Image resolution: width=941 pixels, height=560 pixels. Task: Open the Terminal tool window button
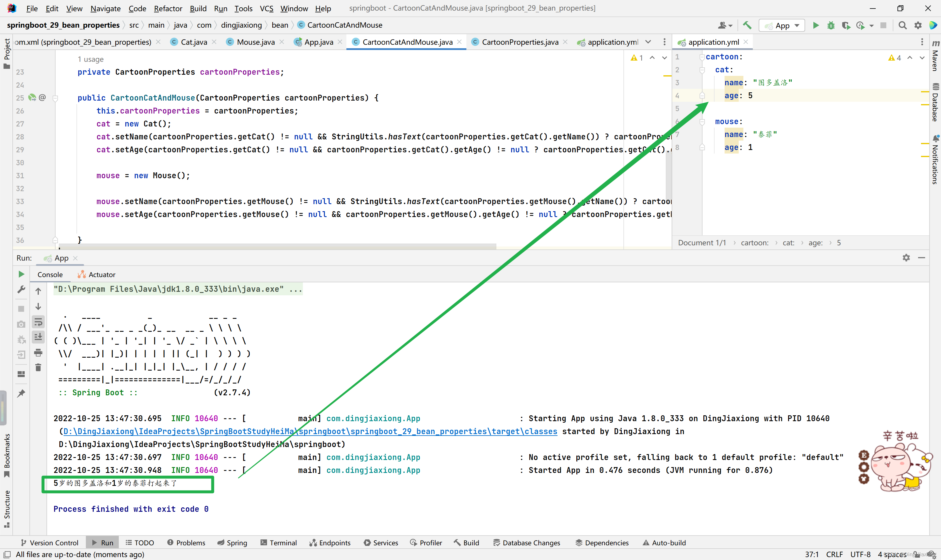click(278, 543)
